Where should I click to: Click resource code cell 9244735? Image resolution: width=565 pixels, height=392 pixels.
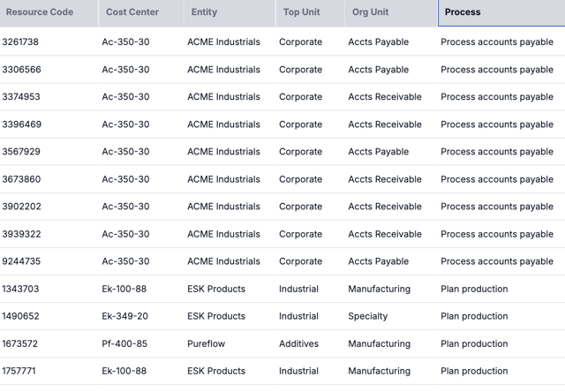point(21,261)
